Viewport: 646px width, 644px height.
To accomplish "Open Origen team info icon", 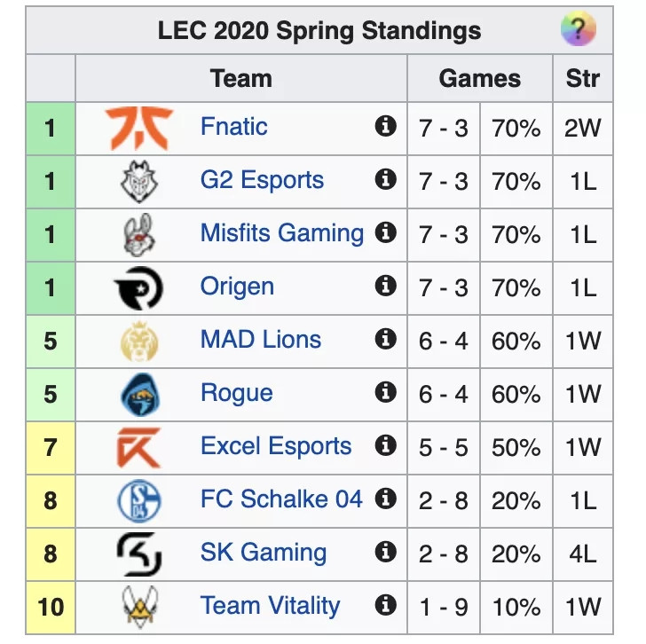I will coord(386,286).
